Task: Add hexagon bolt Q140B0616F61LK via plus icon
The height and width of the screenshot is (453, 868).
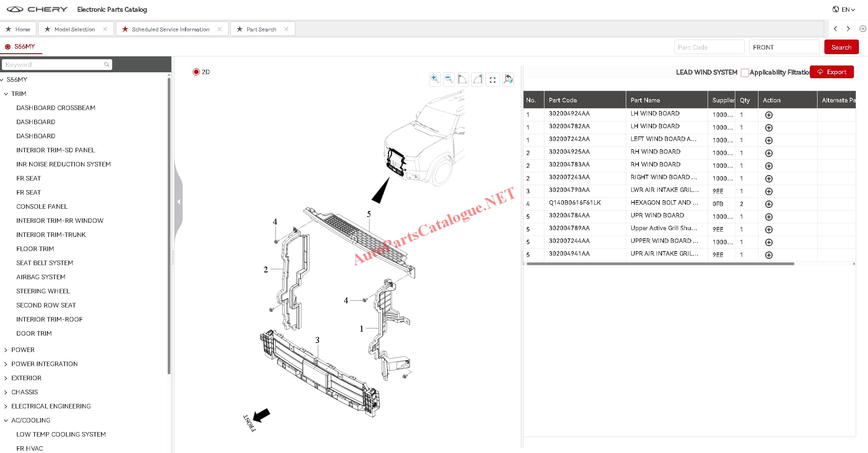Action: point(769,204)
